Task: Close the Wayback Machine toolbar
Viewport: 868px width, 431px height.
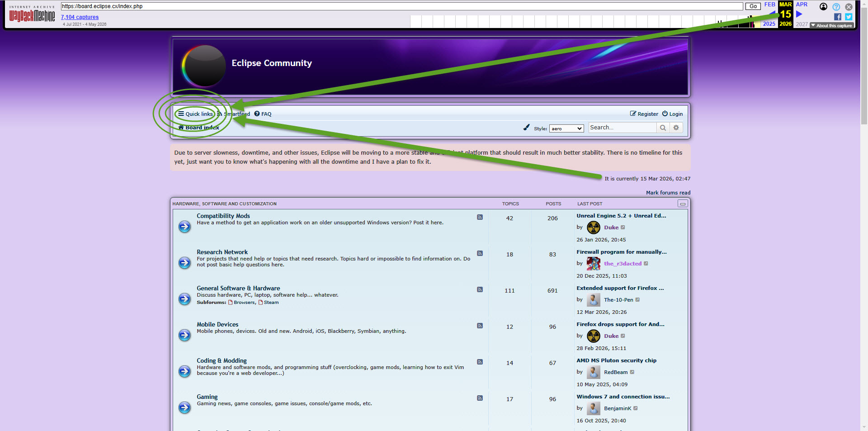Action: 849,7
